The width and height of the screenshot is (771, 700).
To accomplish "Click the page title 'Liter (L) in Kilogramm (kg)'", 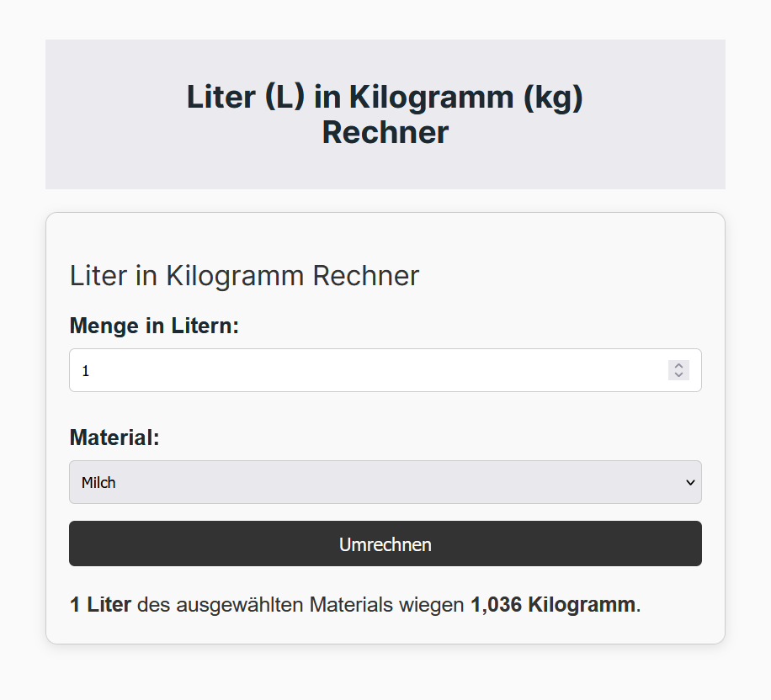I will pyautogui.click(x=385, y=97).
